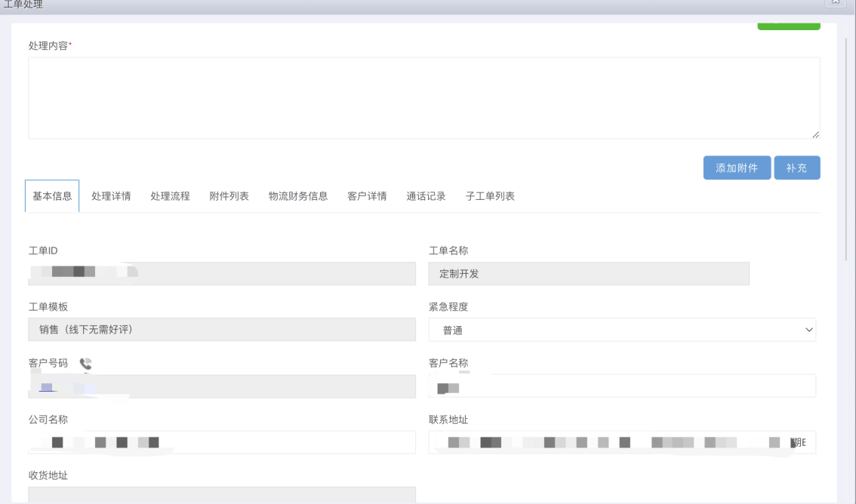Show the 通话记录 tab
Image resolution: width=856 pixels, height=504 pixels.
(x=426, y=196)
